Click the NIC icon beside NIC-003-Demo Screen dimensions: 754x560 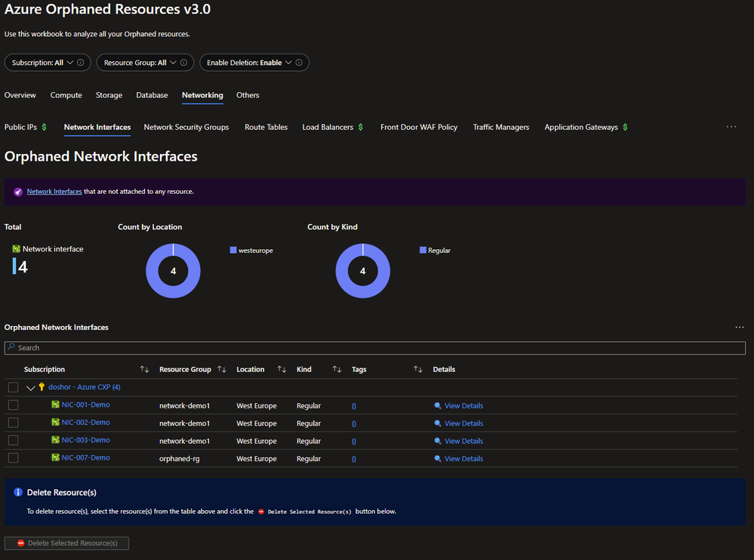[x=56, y=440]
